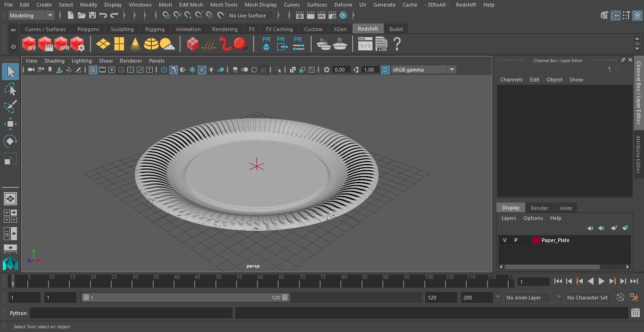Activate the Move tool

point(10,124)
